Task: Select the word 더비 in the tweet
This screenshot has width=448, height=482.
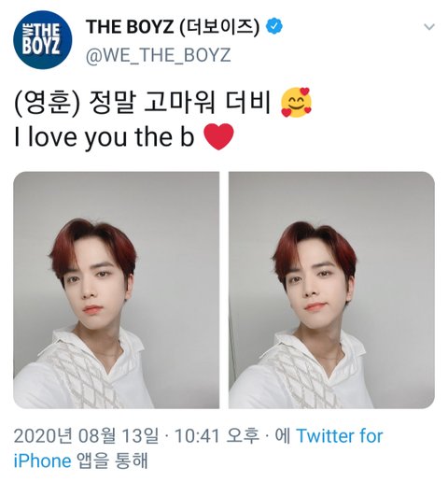Action: pyautogui.click(x=248, y=103)
